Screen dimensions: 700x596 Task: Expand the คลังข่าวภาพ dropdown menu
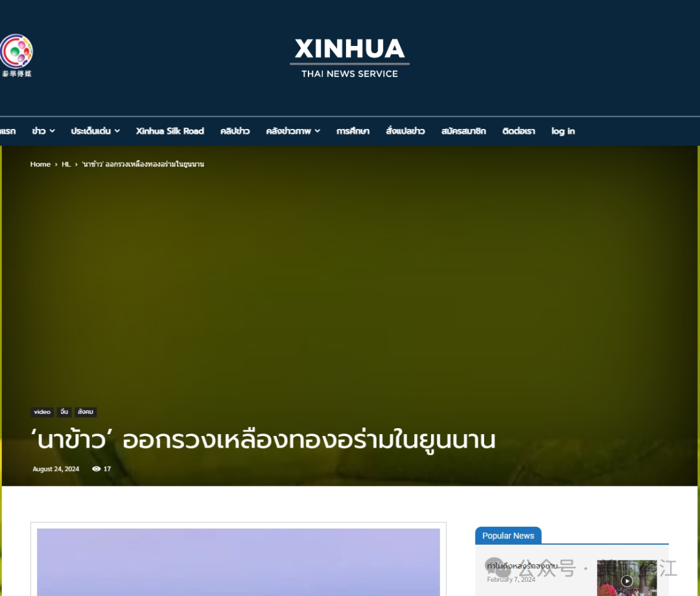pyautogui.click(x=293, y=131)
